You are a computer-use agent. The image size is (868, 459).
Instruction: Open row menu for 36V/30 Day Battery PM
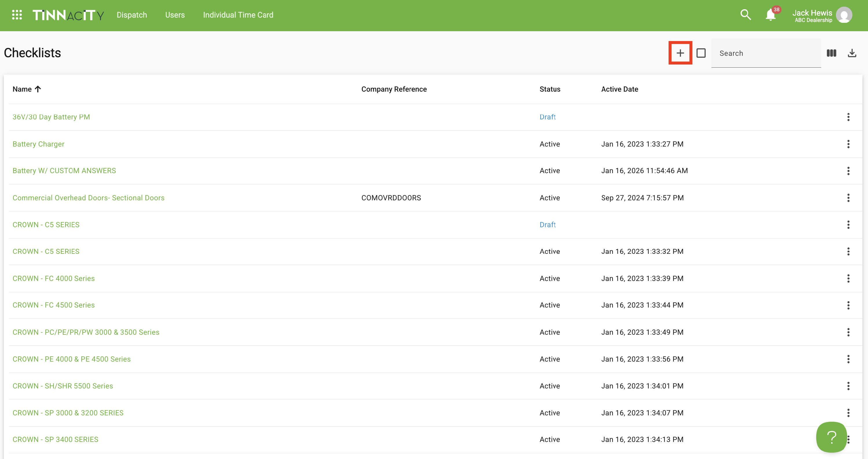point(848,117)
